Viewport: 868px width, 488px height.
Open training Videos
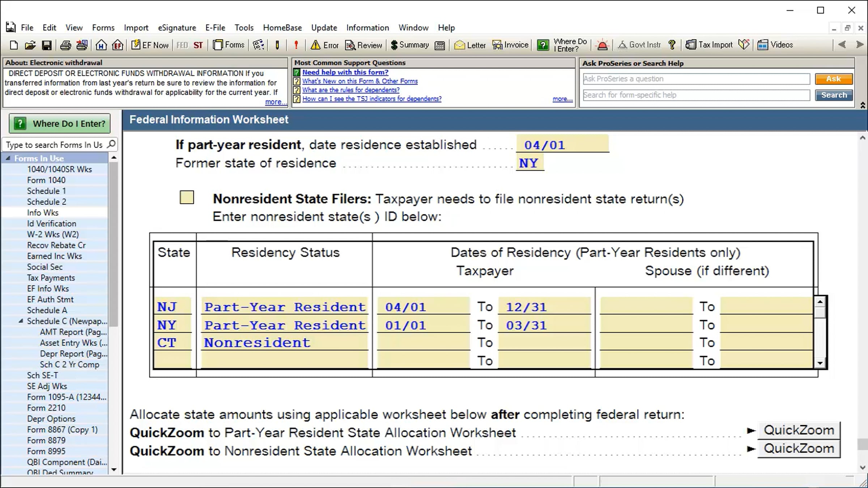(x=775, y=44)
